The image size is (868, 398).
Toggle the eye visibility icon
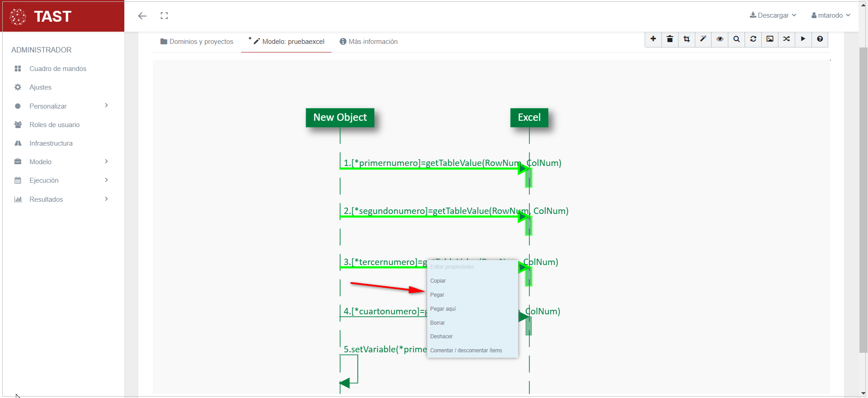point(720,39)
